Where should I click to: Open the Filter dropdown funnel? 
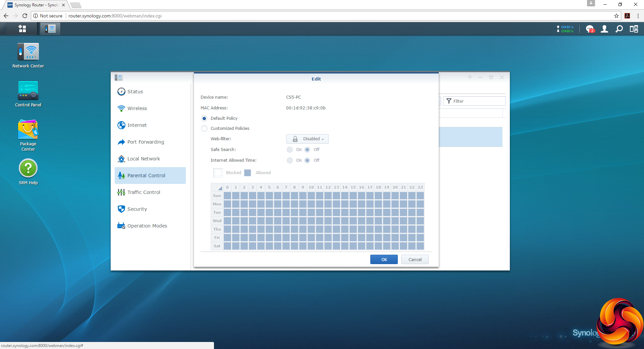449,101
